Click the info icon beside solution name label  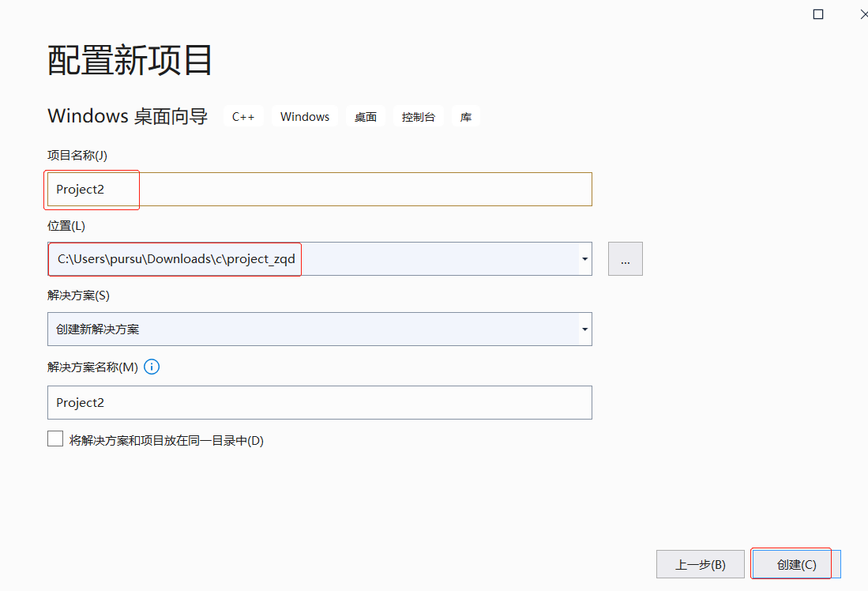point(152,367)
